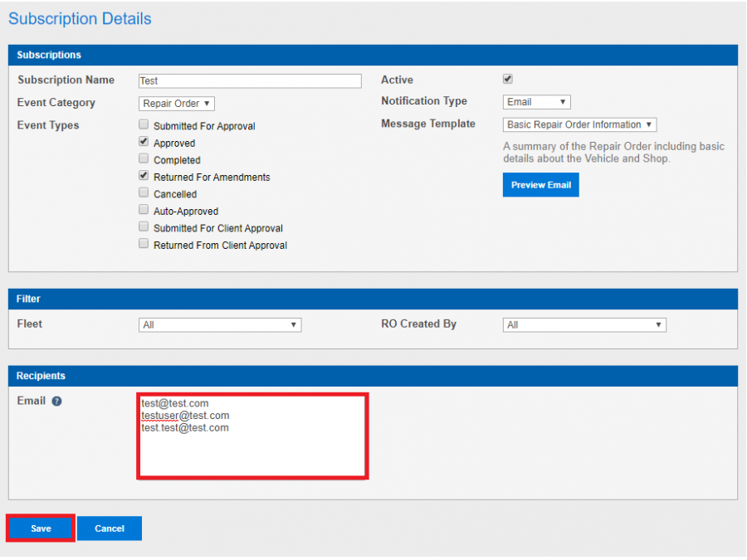Enable the Cancelled event type

pos(144,193)
